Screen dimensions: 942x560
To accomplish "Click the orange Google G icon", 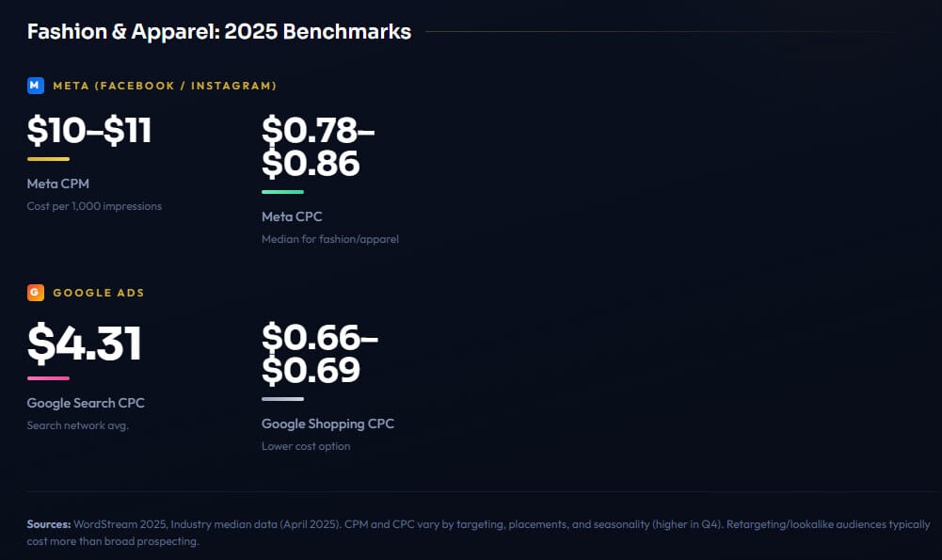I will click(x=36, y=293).
